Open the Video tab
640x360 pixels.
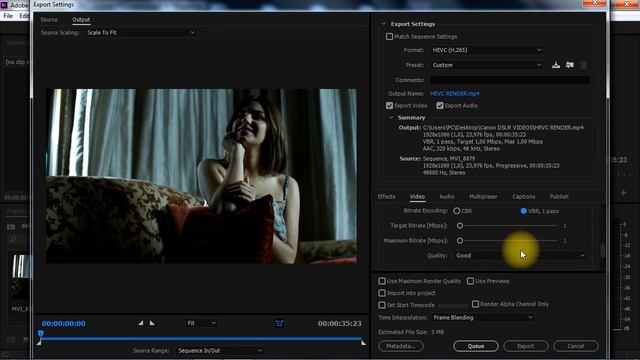(x=417, y=197)
